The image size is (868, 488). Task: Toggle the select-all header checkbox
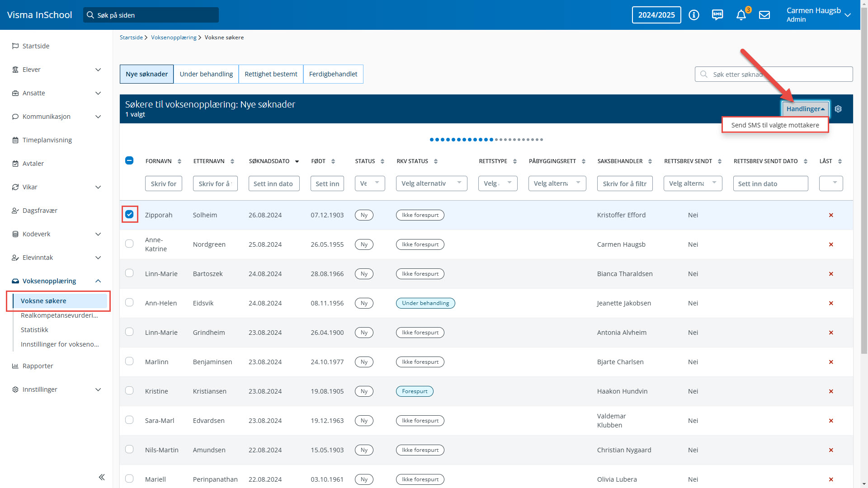(x=129, y=160)
